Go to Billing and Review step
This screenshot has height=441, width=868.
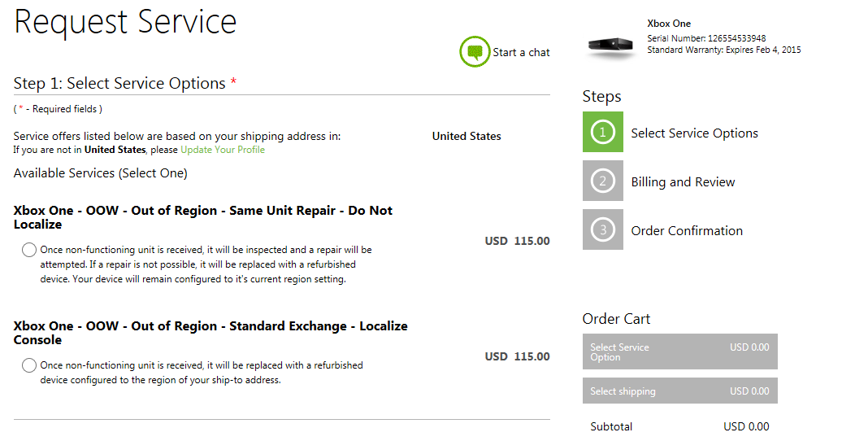pos(683,182)
